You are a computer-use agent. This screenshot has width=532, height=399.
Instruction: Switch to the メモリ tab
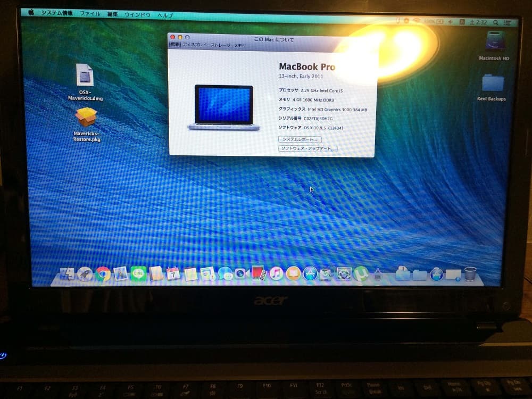(x=240, y=45)
